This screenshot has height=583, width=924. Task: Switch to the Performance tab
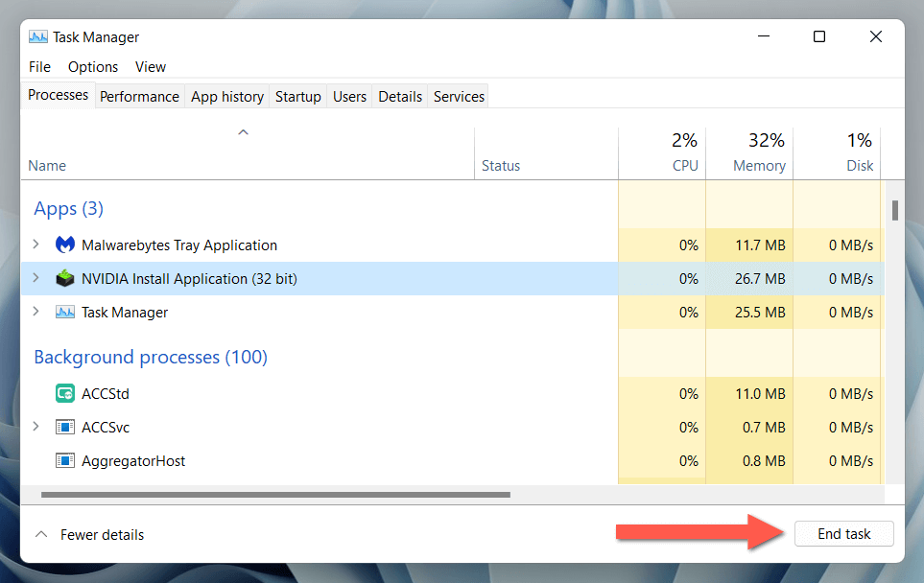click(x=139, y=97)
